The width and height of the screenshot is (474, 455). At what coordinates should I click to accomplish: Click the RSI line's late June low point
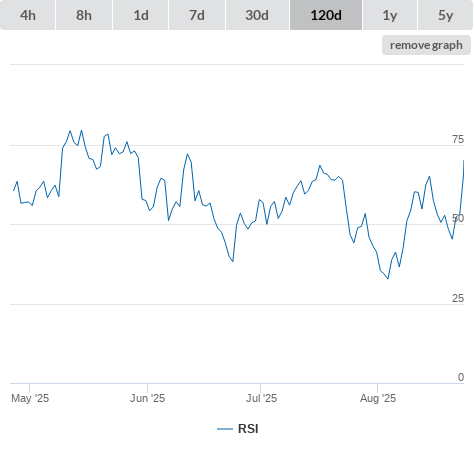[x=233, y=261]
